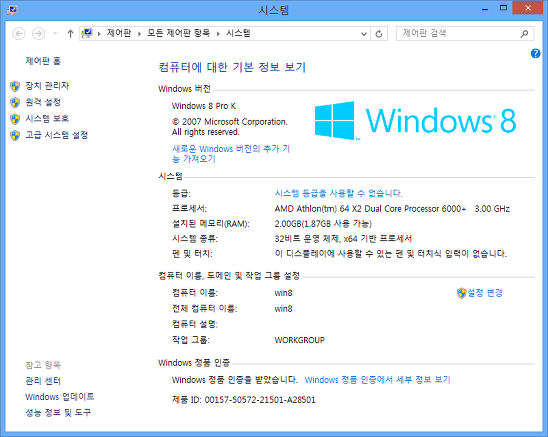This screenshot has width=548, height=437.
Task: Select 제어판 breadcrumb in address bar
Action: point(119,33)
